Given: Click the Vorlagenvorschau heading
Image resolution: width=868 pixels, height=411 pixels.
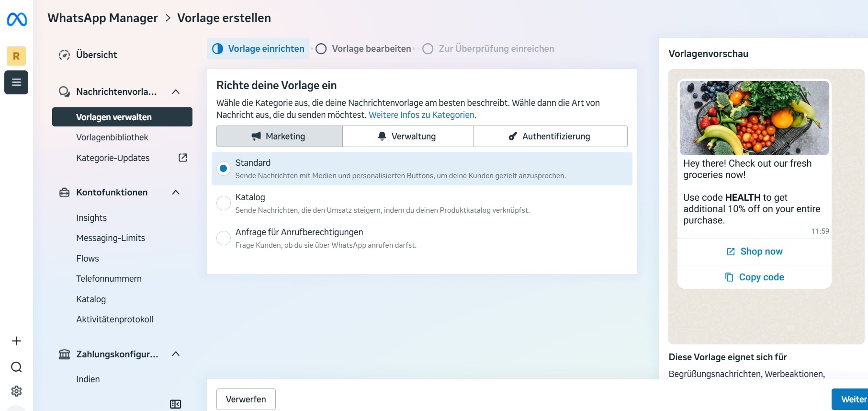Looking at the screenshot, I should pos(709,54).
